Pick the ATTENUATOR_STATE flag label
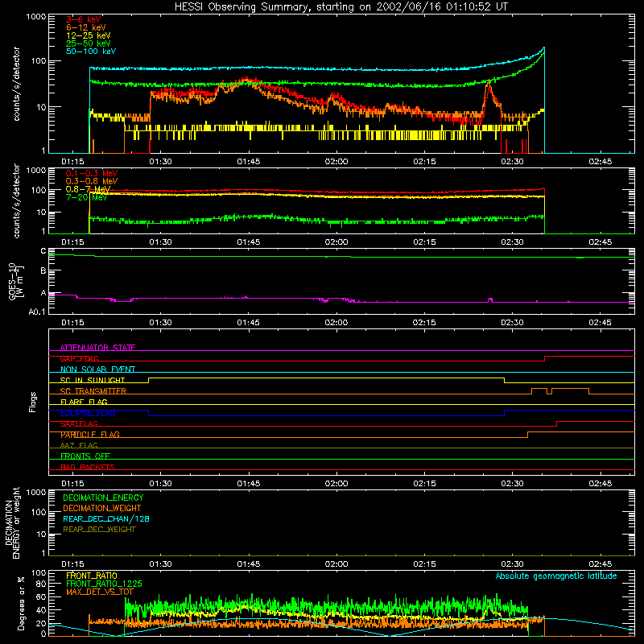This screenshot has height=644, width=644. point(97,348)
